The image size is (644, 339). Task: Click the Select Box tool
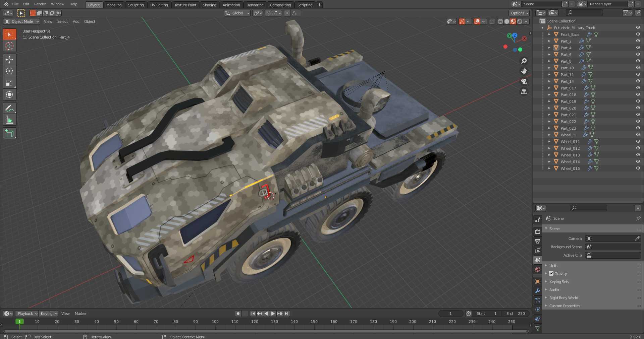click(9, 34)
